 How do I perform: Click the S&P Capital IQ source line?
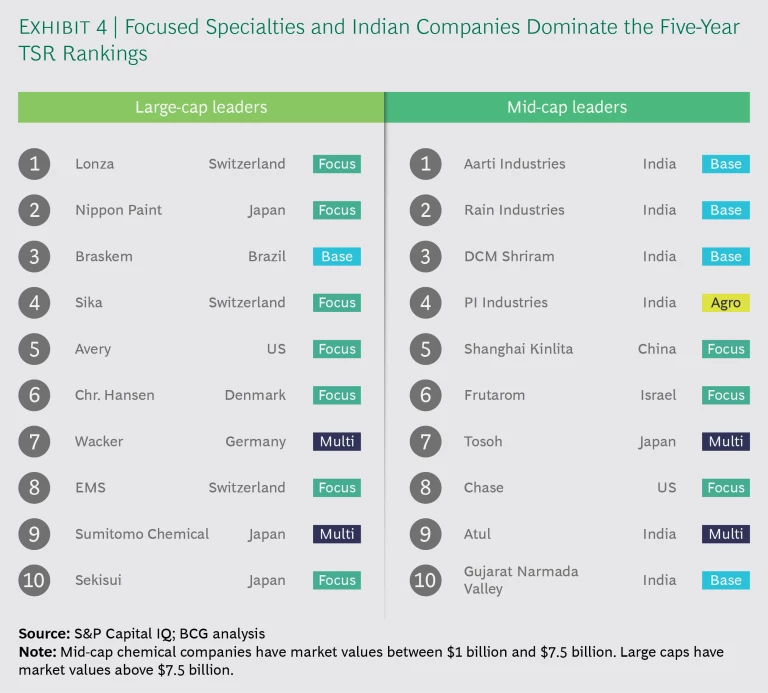tap(141, 633)
